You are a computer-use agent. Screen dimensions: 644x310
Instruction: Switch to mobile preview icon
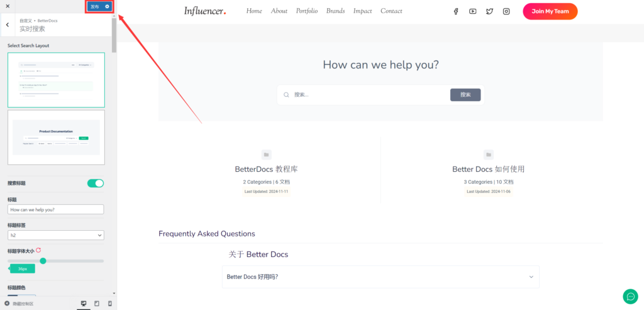click(x=109, y=304)
